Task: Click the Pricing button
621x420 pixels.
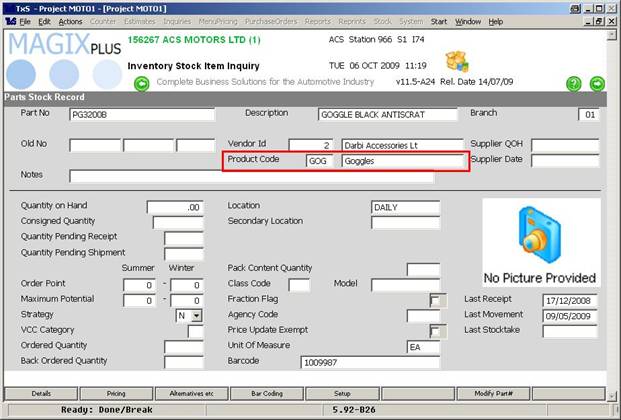Action: [x=116, y=393]
